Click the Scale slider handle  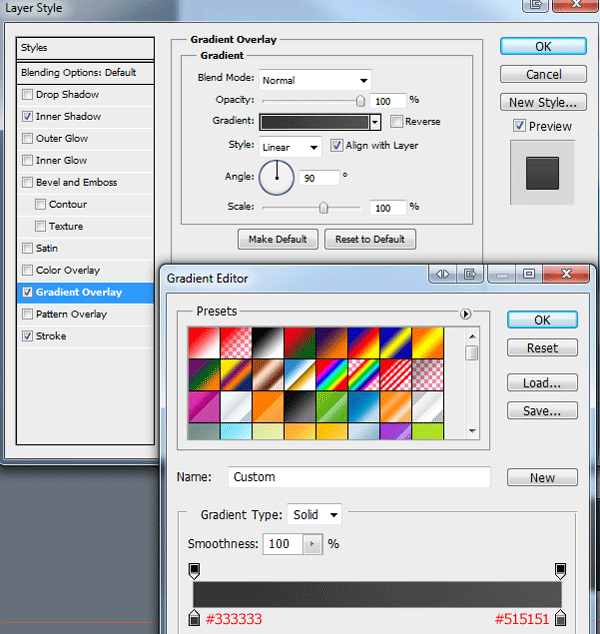323,208
